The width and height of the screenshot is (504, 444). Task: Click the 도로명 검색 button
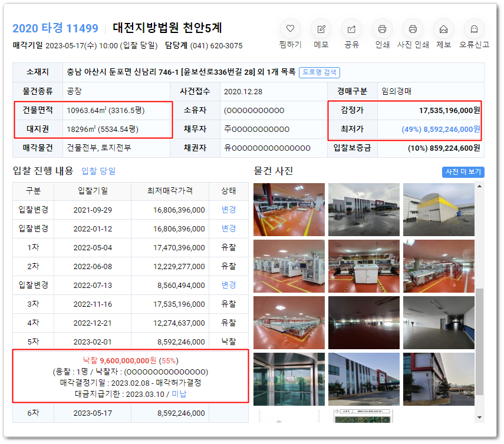point(319,72)
